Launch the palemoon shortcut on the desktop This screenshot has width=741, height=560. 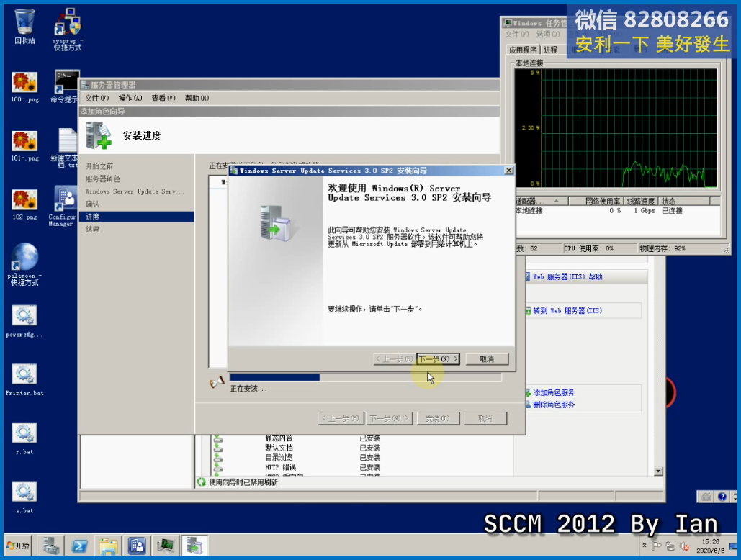coord(24,264)
